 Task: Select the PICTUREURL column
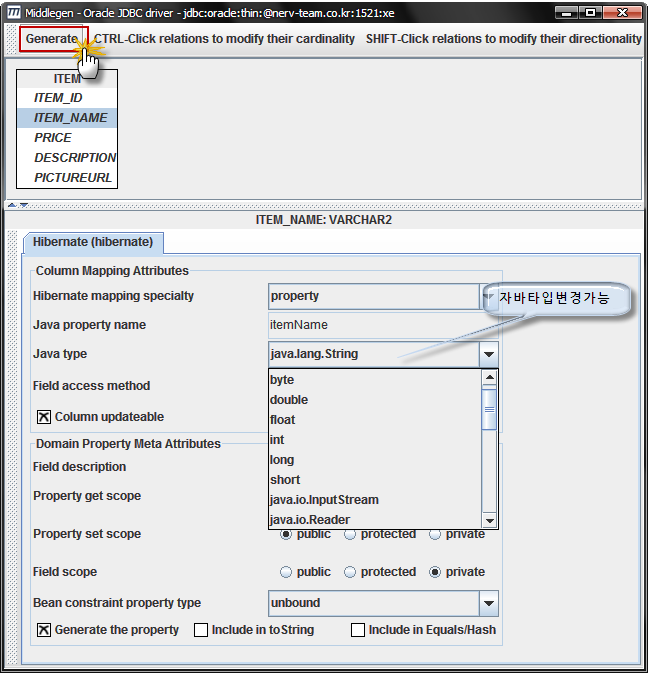tap(67, 178)
